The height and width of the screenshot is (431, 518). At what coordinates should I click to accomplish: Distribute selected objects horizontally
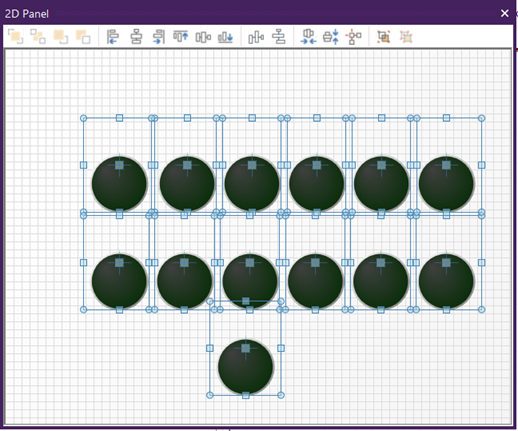click(x=256, y=37)
